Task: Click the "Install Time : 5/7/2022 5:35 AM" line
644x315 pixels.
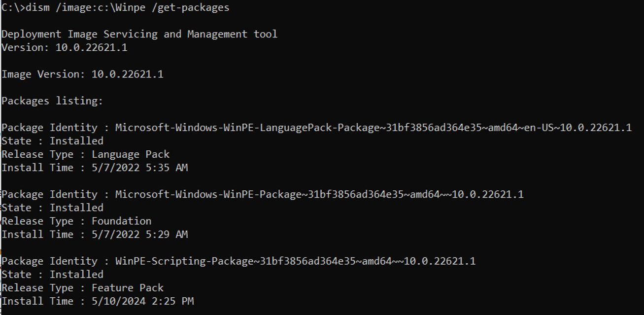Action: pyautogui.click(x=95, y=168)
